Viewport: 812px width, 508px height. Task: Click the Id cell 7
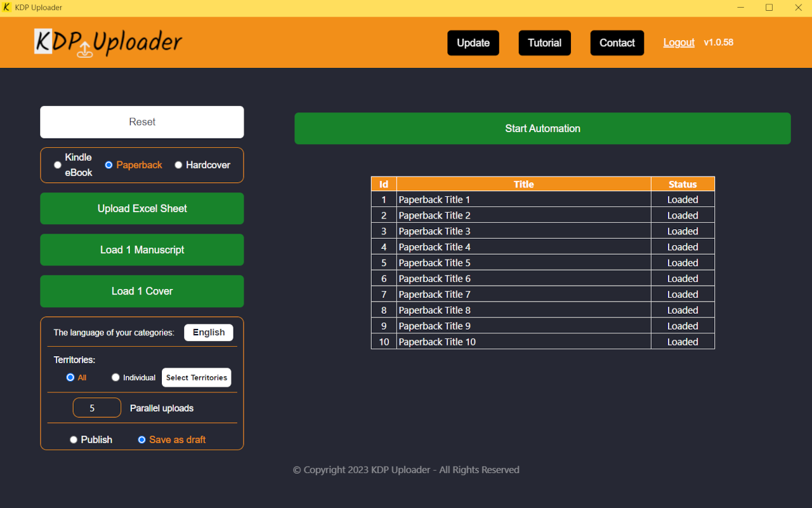coord(384,295)
